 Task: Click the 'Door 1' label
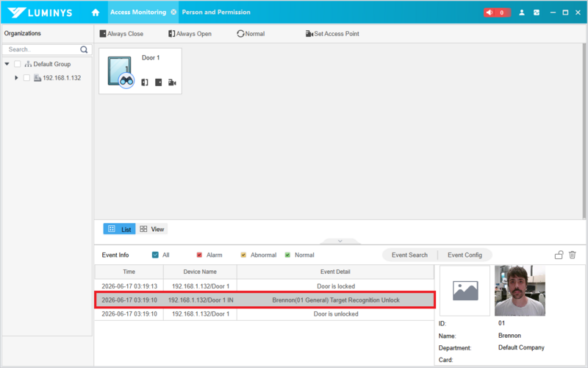(151, 58)
